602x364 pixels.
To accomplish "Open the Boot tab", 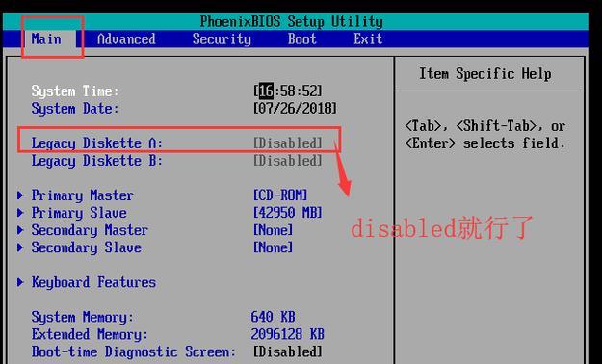I will coord(302,39).
